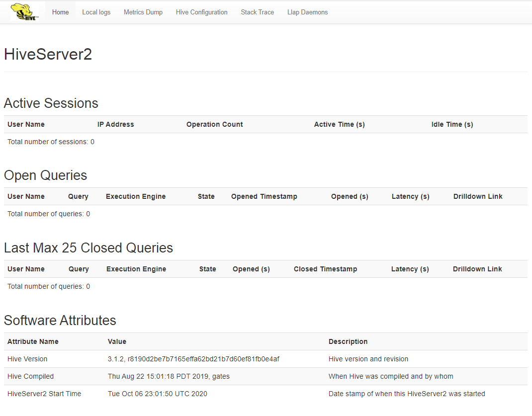
Task: Select the 'Tue Oct 06 23:01:50 UTC 2020' value
Action: pos(158,394)
